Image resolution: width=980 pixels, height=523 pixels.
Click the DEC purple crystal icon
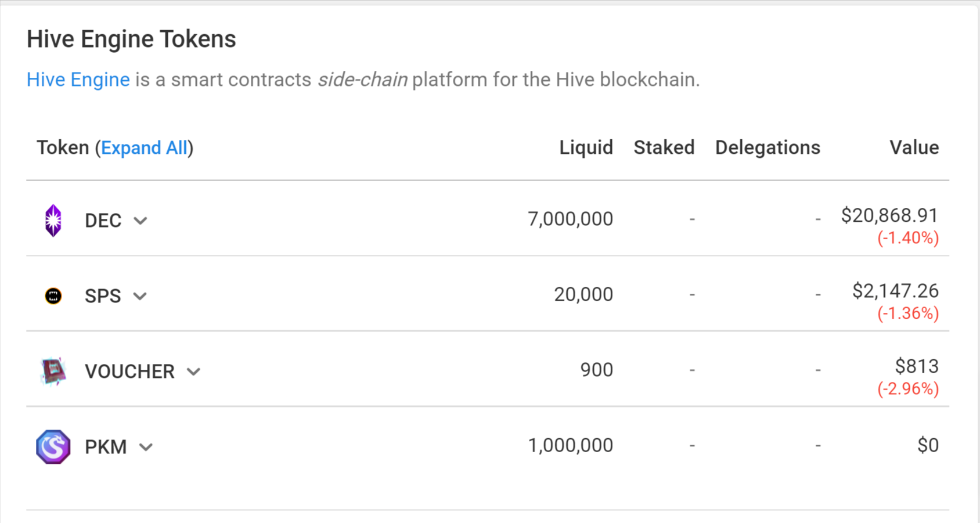(x=53, y=221)
